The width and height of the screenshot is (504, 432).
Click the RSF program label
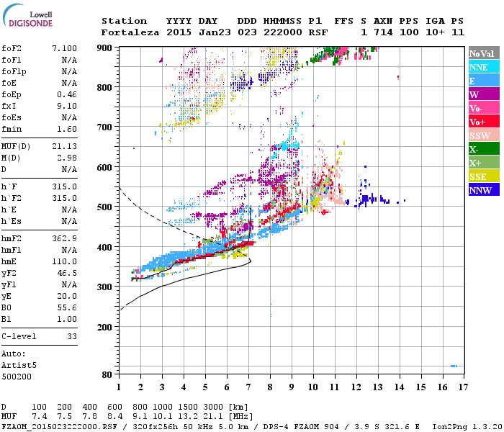tap(318, 32)
